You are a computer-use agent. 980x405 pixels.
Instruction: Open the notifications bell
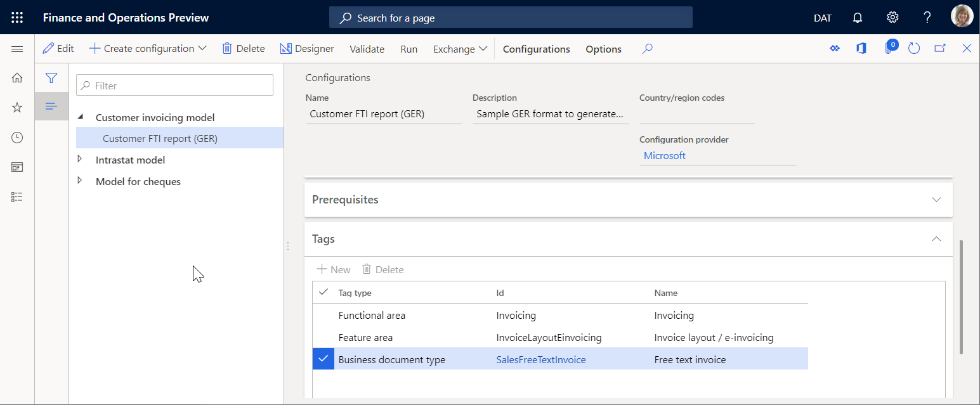[858, 18]
